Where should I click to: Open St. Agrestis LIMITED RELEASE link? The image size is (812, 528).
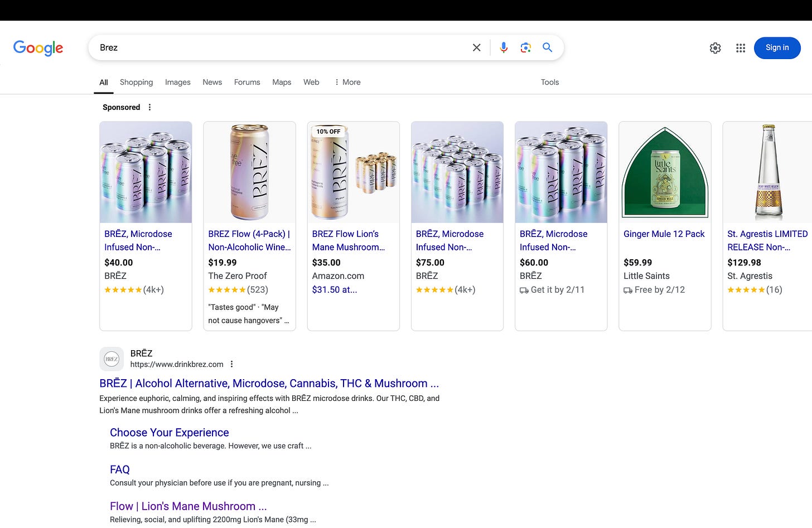click(x=767, y=240)
